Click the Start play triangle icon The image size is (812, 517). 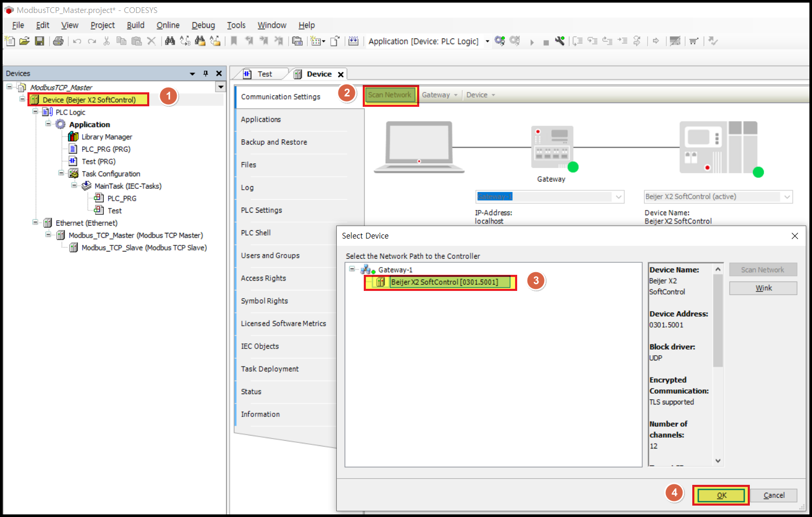532,42
